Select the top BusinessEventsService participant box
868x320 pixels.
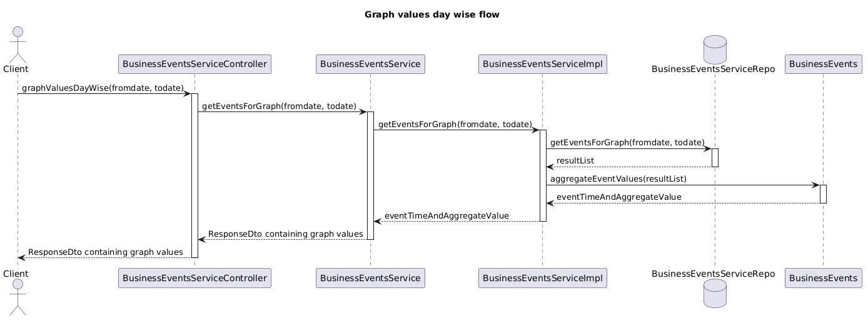[370, 64]
